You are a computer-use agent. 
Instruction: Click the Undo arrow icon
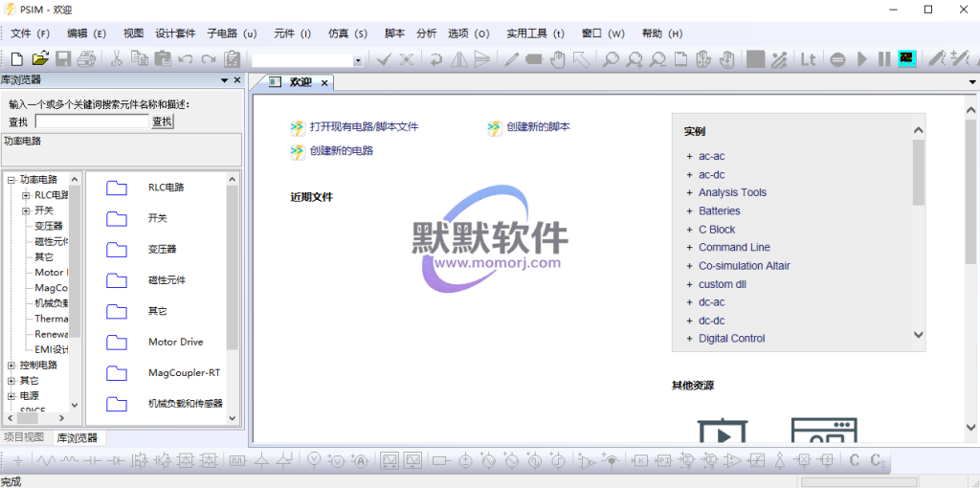pyautogui.click(x=185, y=59)
